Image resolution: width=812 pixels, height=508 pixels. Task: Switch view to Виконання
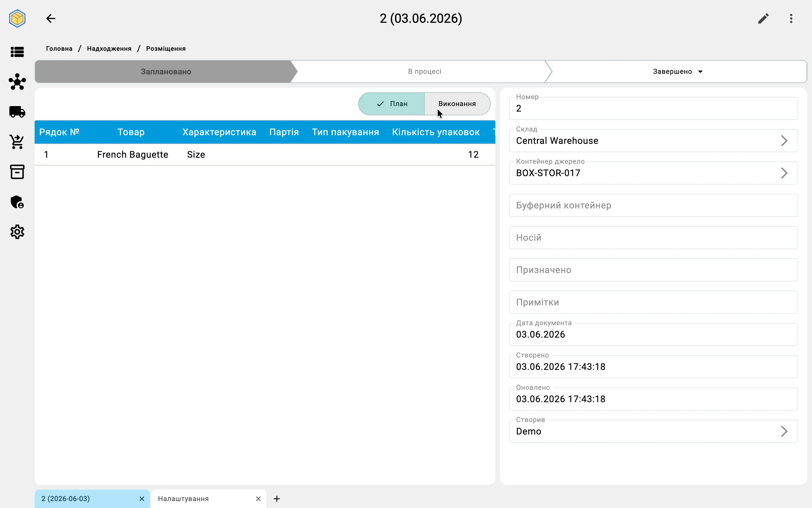click(x=457, y=104)
